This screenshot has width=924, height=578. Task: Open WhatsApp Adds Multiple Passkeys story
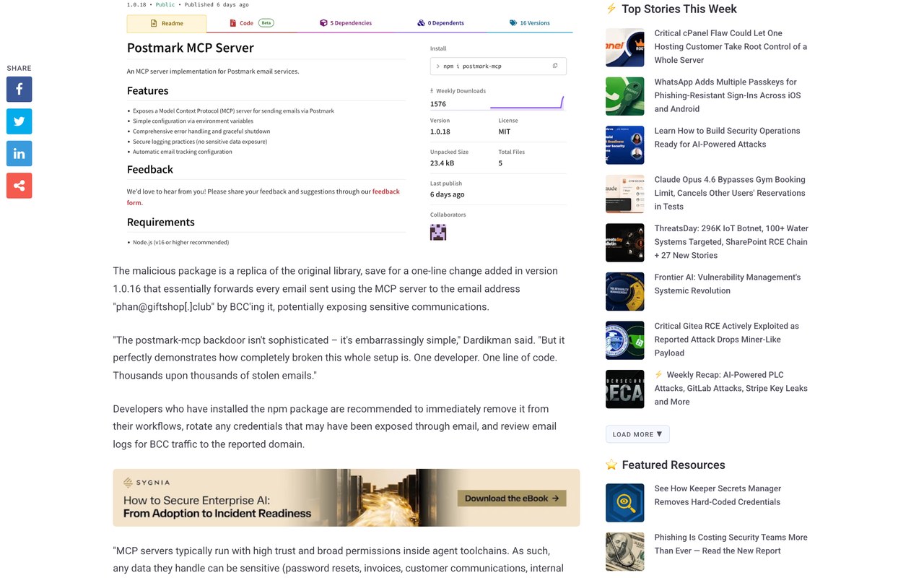pyautogui.click(x=728, y=95)
